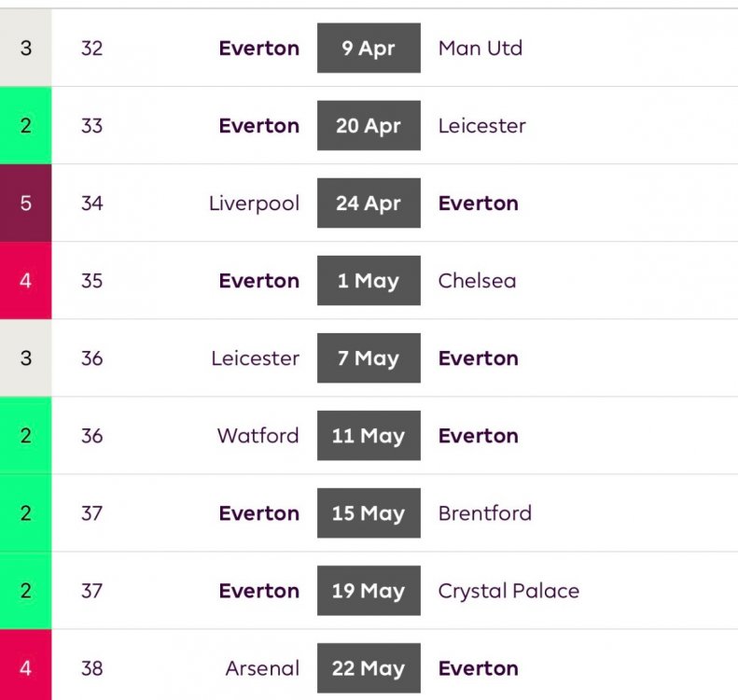Click the red difficulty 4 swatch beside Chelsea row

click(25, 281)
